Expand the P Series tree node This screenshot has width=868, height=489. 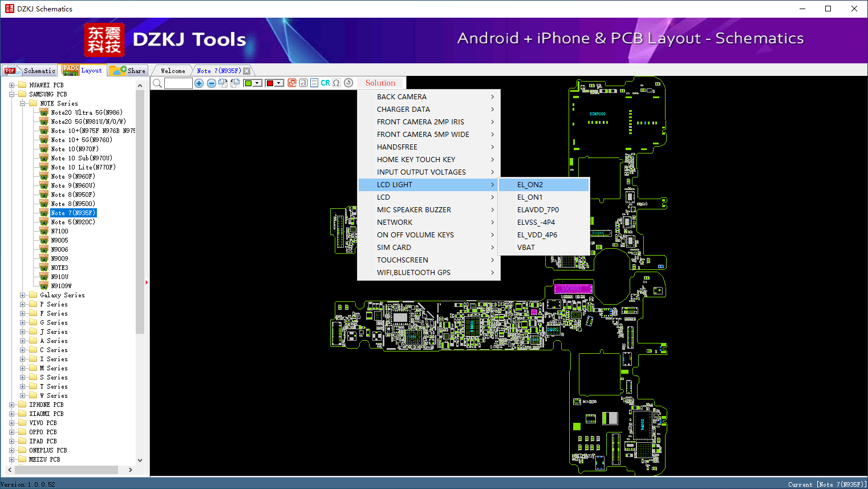point(22,304)
